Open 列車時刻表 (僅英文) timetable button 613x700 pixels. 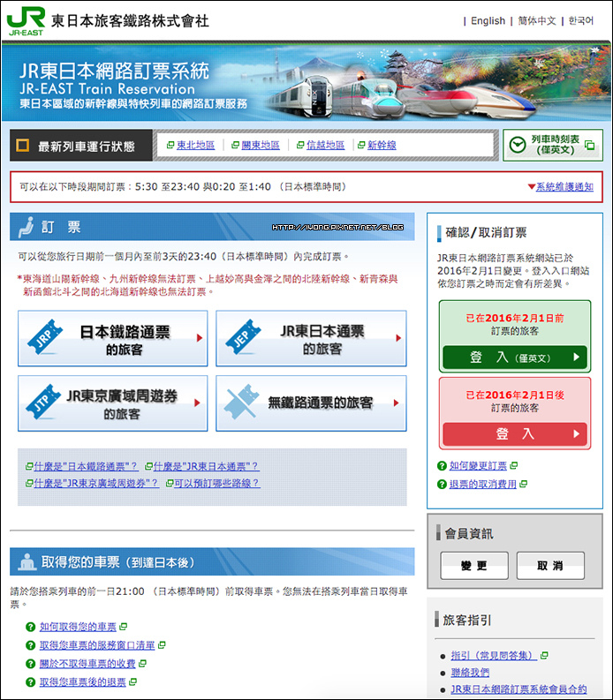(553, 145)
